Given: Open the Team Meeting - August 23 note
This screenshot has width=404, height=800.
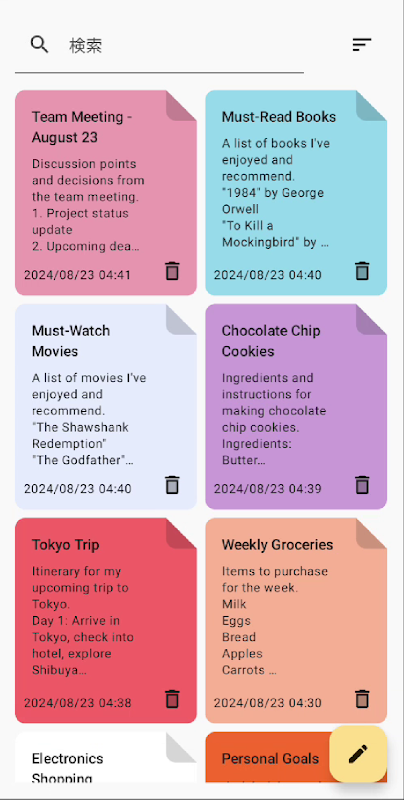Looking at the screenshot, I should (x=106, y=193).
